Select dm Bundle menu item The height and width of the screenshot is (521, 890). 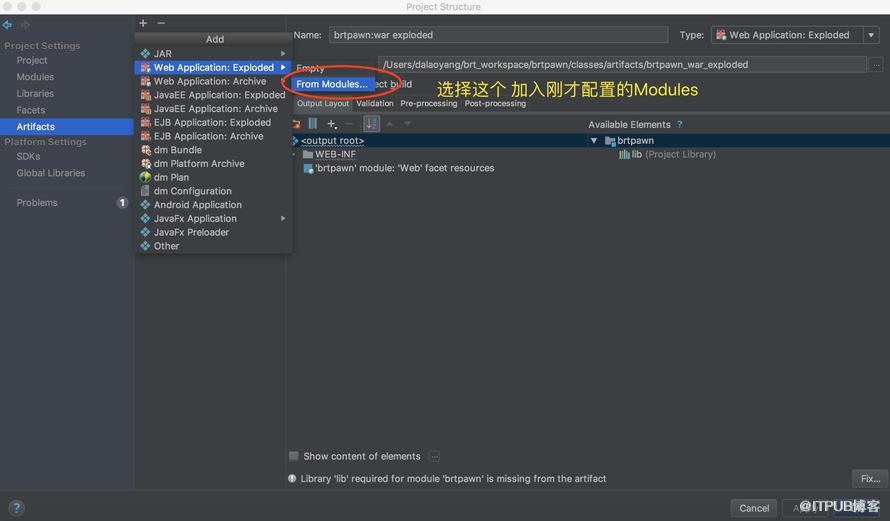213,150
